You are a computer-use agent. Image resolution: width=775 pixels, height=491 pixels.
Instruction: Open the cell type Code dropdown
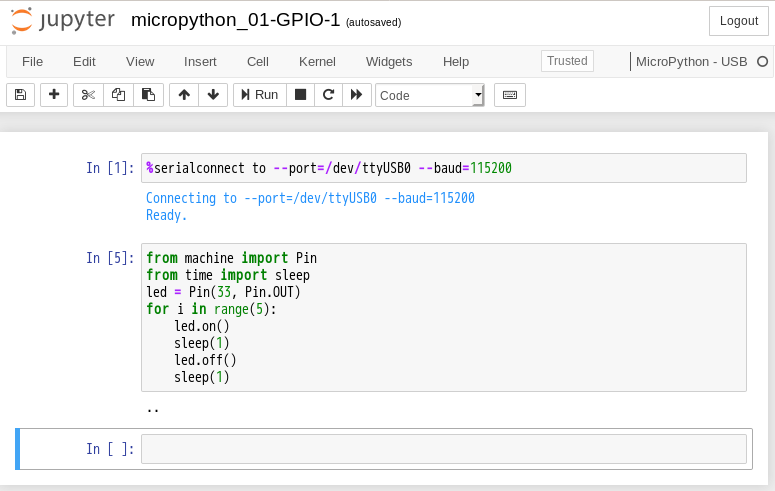tap(429, 96)
